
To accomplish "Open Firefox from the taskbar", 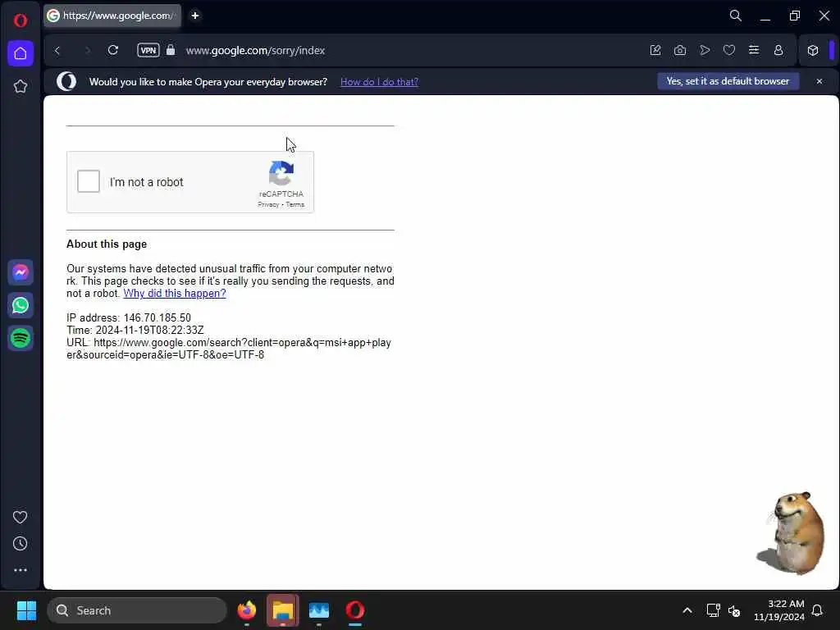I will [246, 610].
